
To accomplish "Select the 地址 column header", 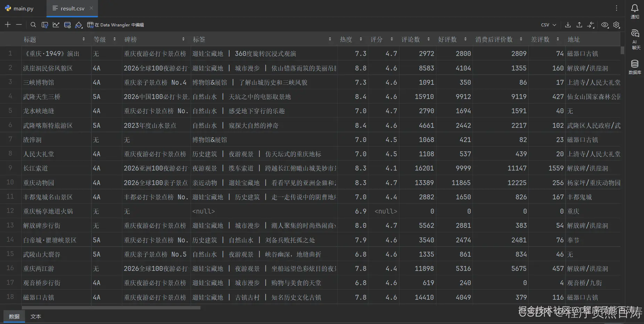I will point(593,39).
